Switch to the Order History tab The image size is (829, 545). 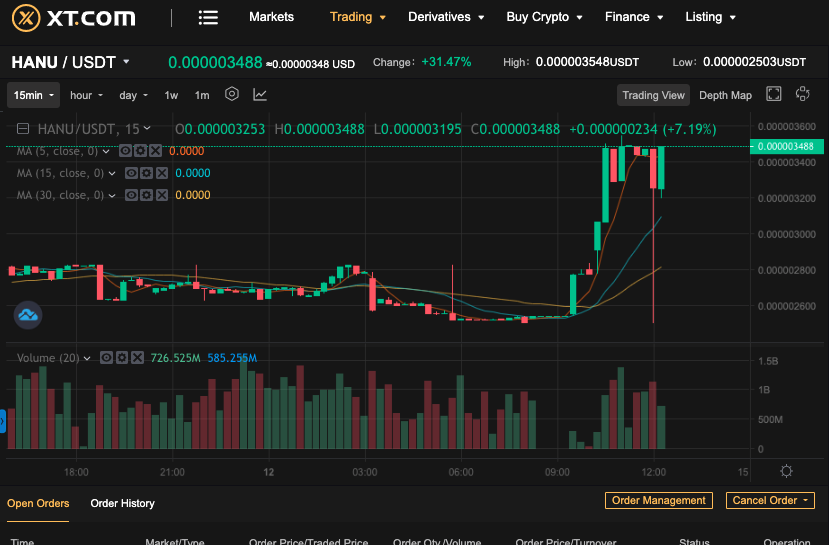[122, 503]
